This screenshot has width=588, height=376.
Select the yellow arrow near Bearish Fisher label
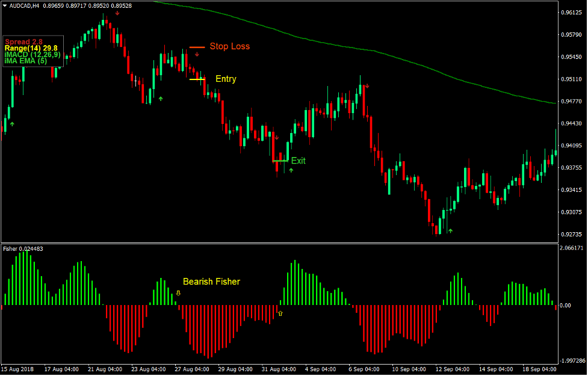click(x=178, y=294)
